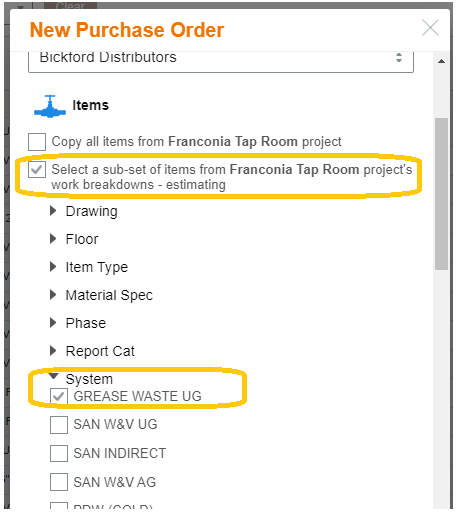
Task: Expand the Item Type triangle
Action: click(53, 267)
